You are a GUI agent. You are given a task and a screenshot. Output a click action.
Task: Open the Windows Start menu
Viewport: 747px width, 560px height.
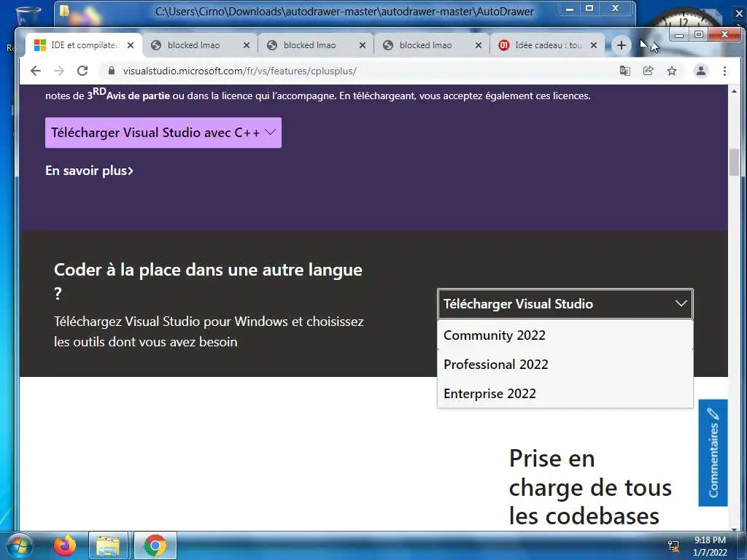pyautogui.click(x=20, y=545)
